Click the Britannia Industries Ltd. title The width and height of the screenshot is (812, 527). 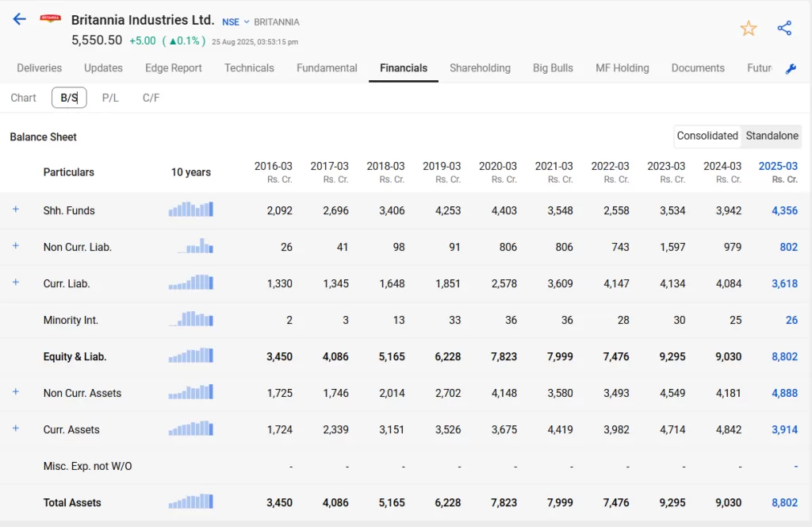[x=143, y=20]
